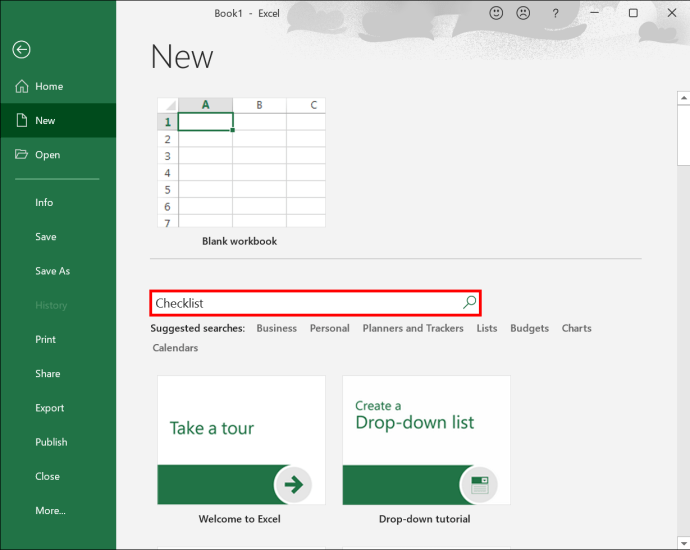Viewport: 690px width, 550px height.
Task: Click green arrow on Take a tour
Action: tap(293, 484)
